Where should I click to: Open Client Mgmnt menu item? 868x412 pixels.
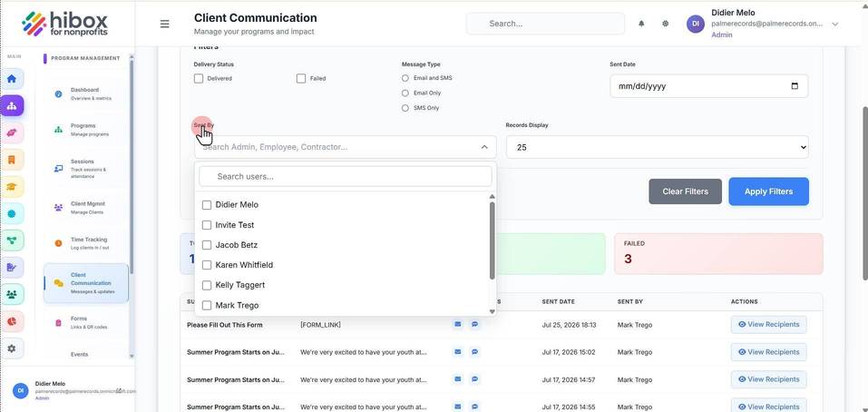tap(86, 208)
